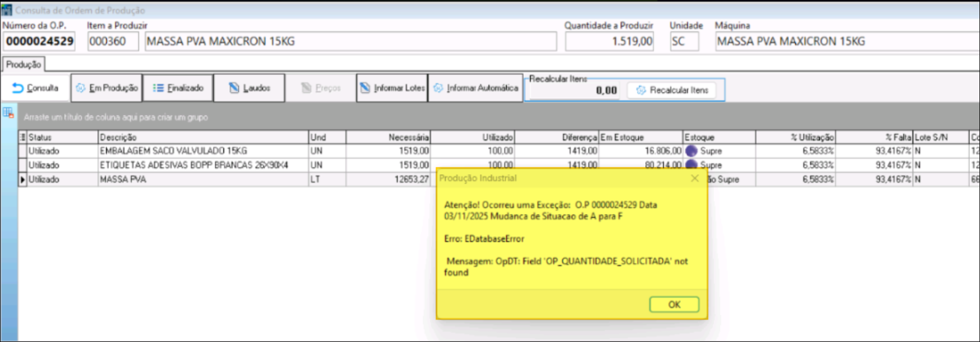Close the Produção Industrial dialog

pos(695,178)
